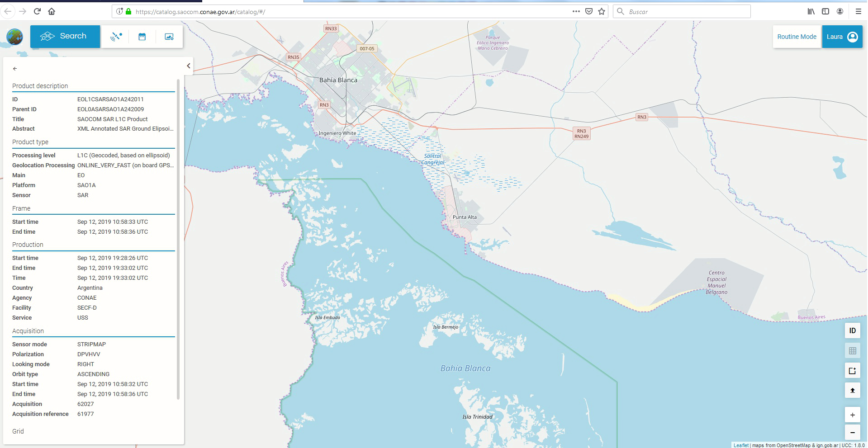Image resolution: width=868 pixels, height=448 pixels.
Task: Click the upload arrow map button
Action: click(852, 390)
